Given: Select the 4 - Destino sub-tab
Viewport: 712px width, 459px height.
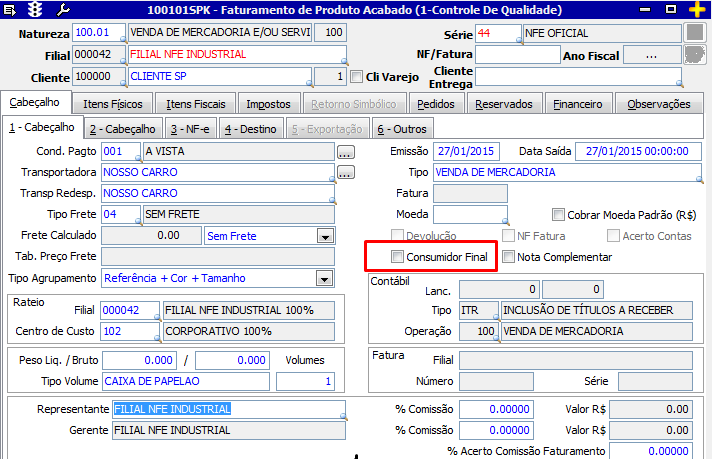Looking at the screenshot, I should pyautogui.click(x=251, y=129).
